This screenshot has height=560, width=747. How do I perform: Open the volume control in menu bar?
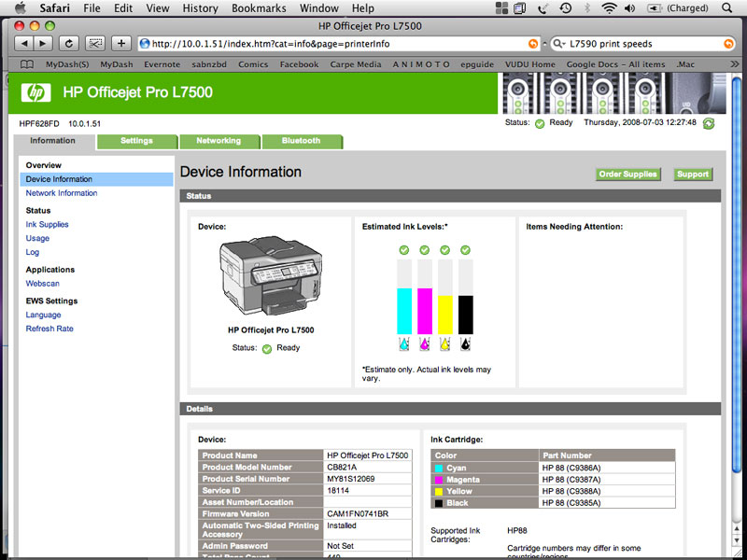click(629, 8)
